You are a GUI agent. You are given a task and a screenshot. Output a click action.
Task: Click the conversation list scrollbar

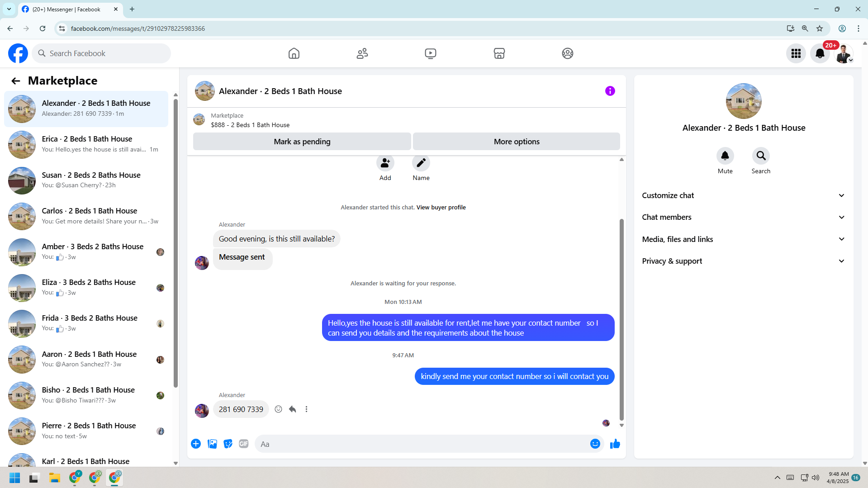(176, 243)
